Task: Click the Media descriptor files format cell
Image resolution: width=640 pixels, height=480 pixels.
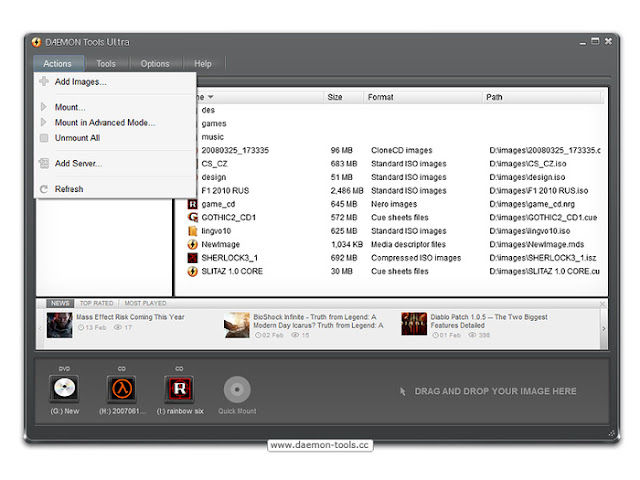Action: pyautogui.click(x=408, y=244)
